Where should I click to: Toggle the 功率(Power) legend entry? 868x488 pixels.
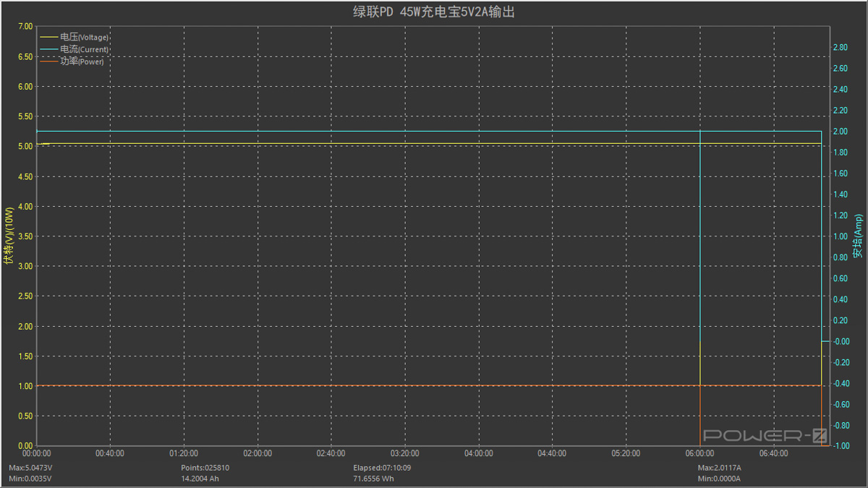click(x=82, y=61)
